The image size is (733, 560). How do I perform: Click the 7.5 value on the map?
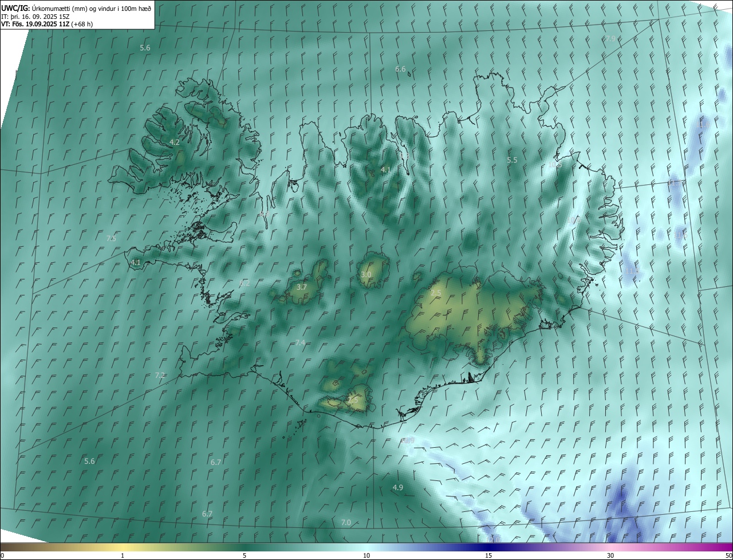point(111,238)
